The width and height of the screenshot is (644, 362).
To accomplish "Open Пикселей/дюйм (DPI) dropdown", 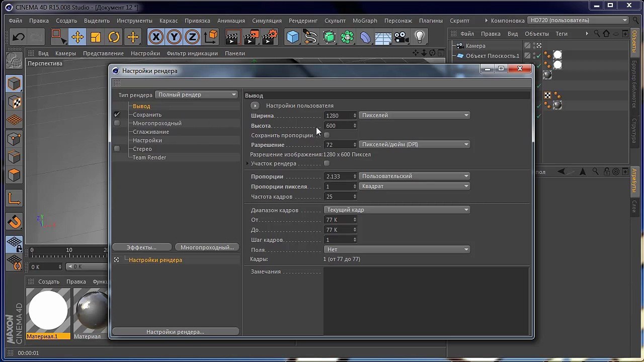I will [x=415, y=144].
